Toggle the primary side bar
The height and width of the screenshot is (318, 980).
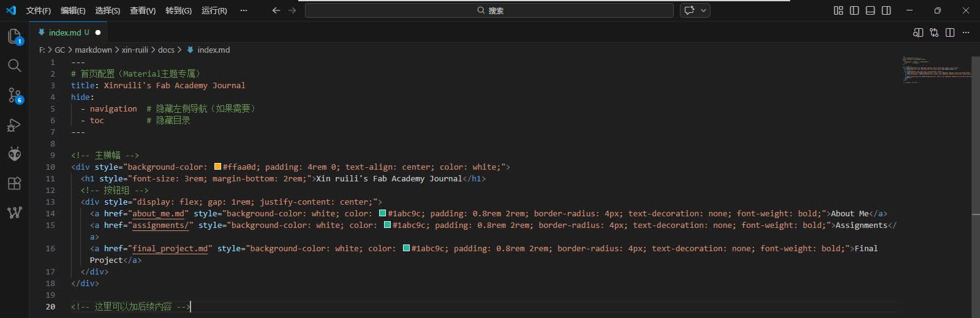854,10
